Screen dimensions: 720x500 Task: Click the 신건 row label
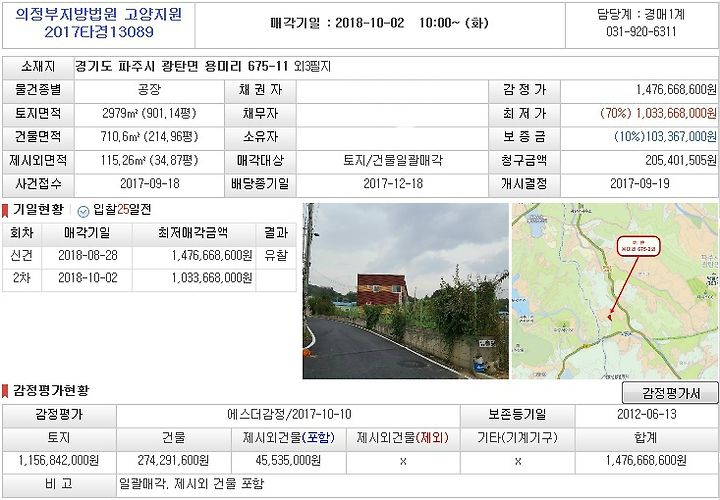pyautogui.click(x=22, y=256)
